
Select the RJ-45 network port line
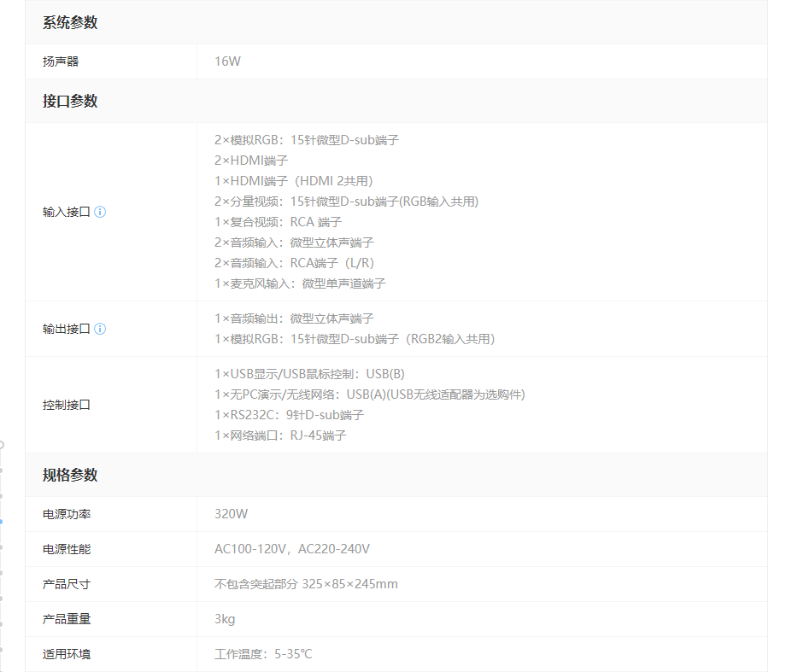point(280,435)
